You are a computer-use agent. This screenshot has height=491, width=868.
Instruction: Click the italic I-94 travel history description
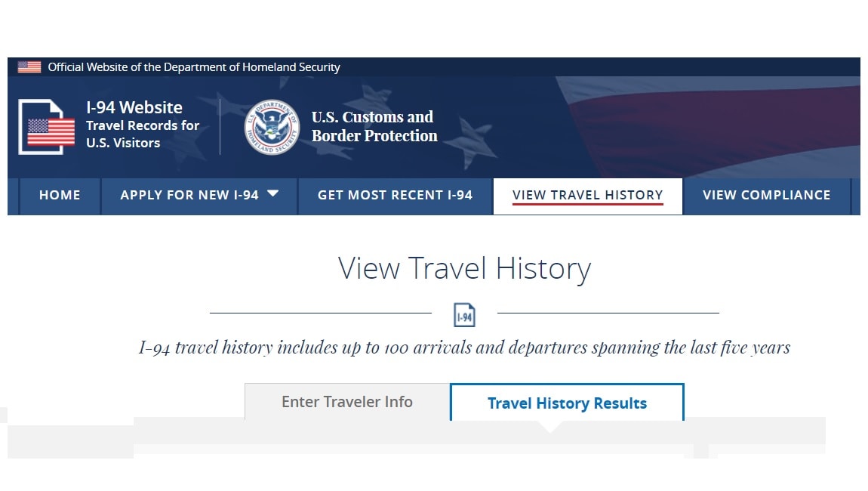tap(464, 347)
